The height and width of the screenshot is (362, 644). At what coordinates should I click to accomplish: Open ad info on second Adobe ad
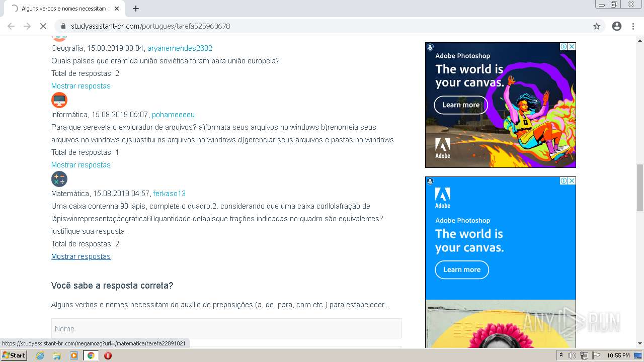click(564, 181)
